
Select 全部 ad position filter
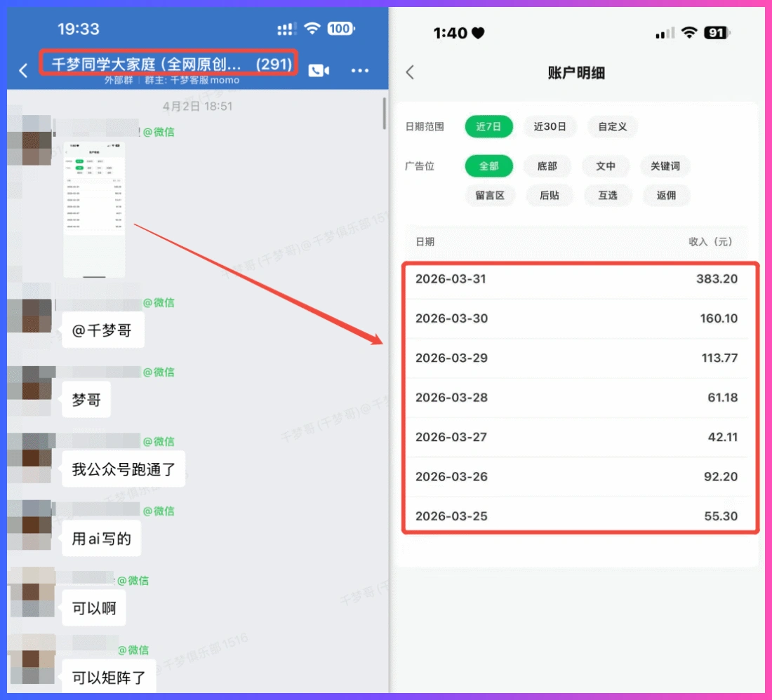click(488, 166)
